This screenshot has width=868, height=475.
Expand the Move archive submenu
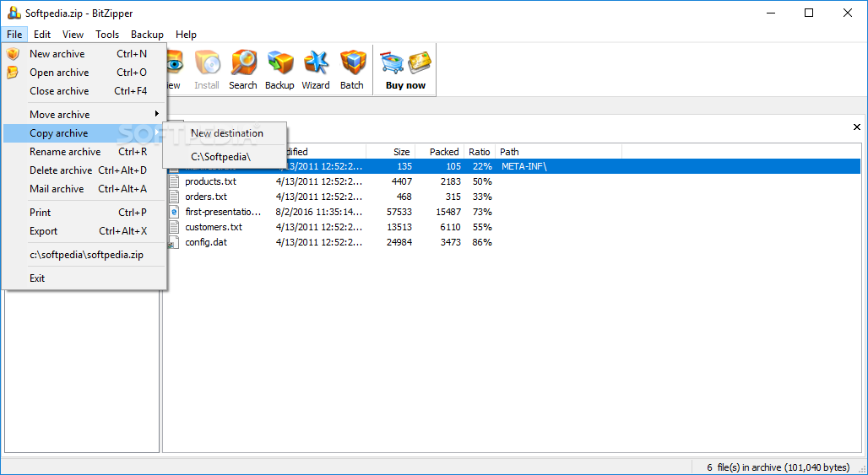point(84,115)
